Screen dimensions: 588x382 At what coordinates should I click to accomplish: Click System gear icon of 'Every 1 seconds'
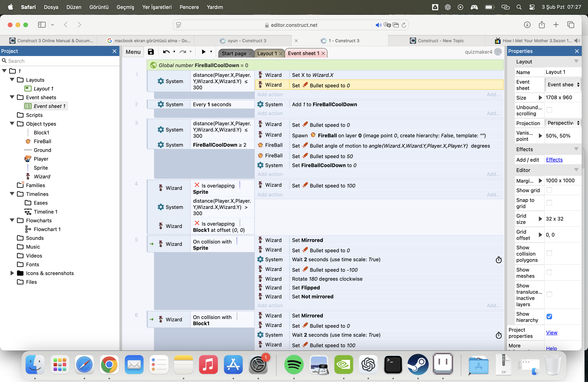(161, 104)
